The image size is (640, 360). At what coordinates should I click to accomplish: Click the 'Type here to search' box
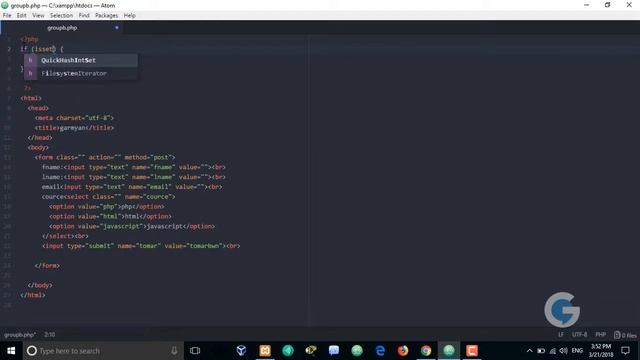tap(103, 351)
